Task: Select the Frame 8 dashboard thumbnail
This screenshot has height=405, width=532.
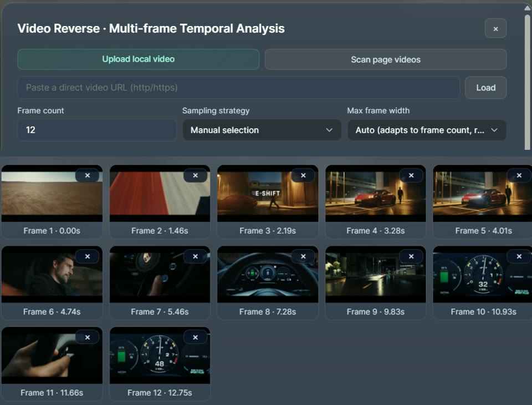Action: click(268, 274)
